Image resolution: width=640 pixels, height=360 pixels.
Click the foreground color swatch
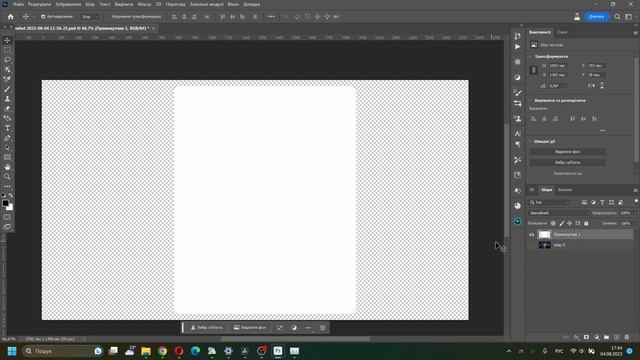tap(5, 203)
